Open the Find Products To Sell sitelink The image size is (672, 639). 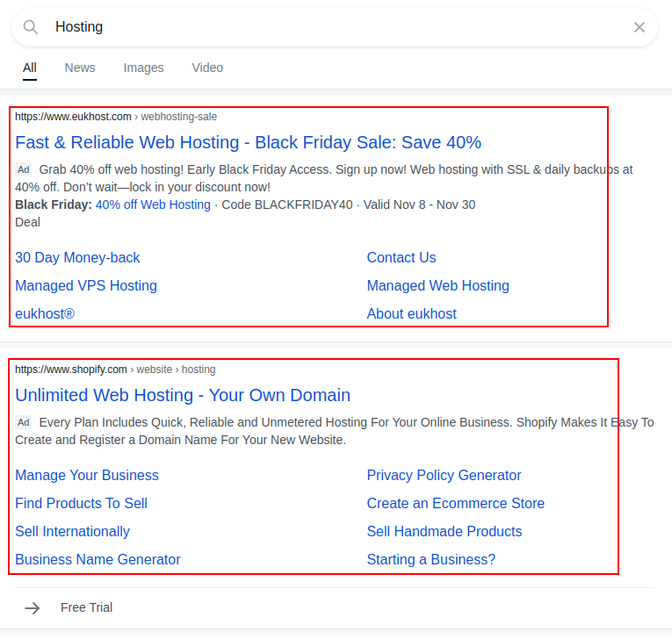(x=81, y=503)
